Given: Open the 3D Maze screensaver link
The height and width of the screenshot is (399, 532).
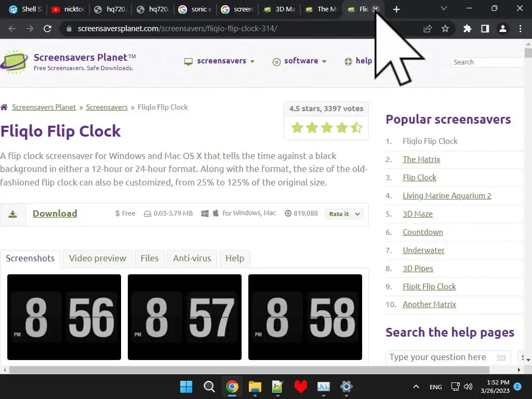Looking at the screenshot, I should coord(418,214).
